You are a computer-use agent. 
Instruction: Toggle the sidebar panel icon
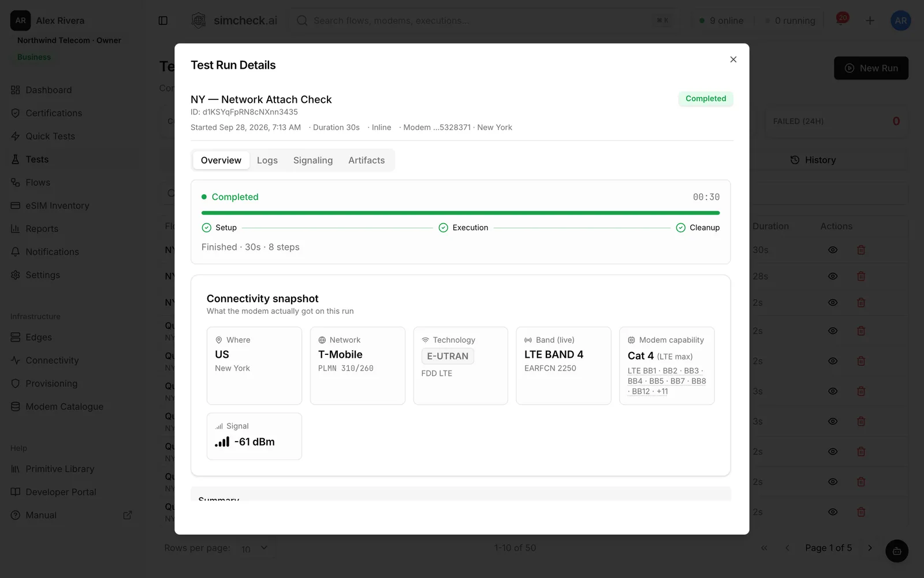point(163,21)
